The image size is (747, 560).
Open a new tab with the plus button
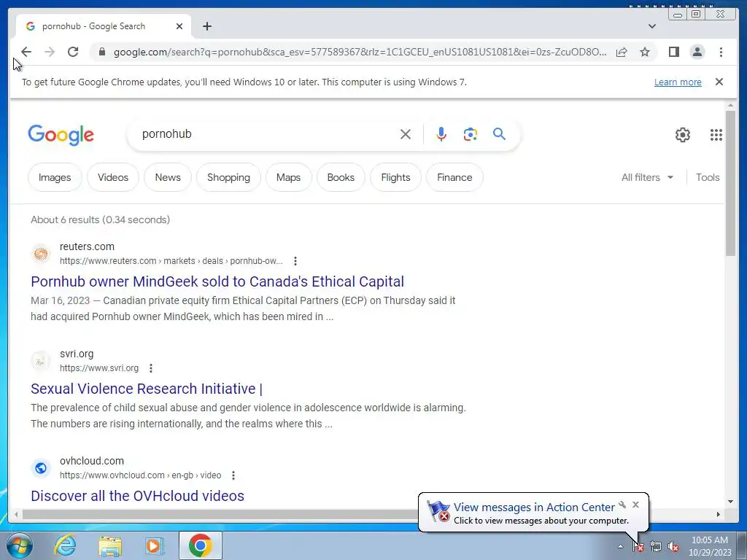coord(206,26)
